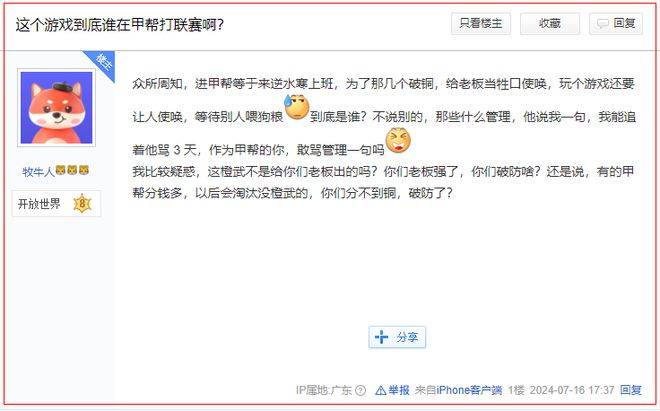Click the level 8 star badge
This screenshot has height=411, width=660.
(82, 204)
